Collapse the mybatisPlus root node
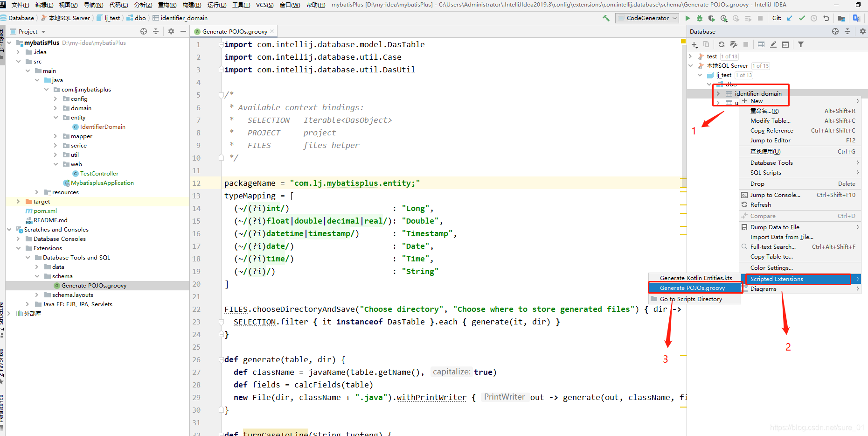868x436 pixels. point(9,42)
